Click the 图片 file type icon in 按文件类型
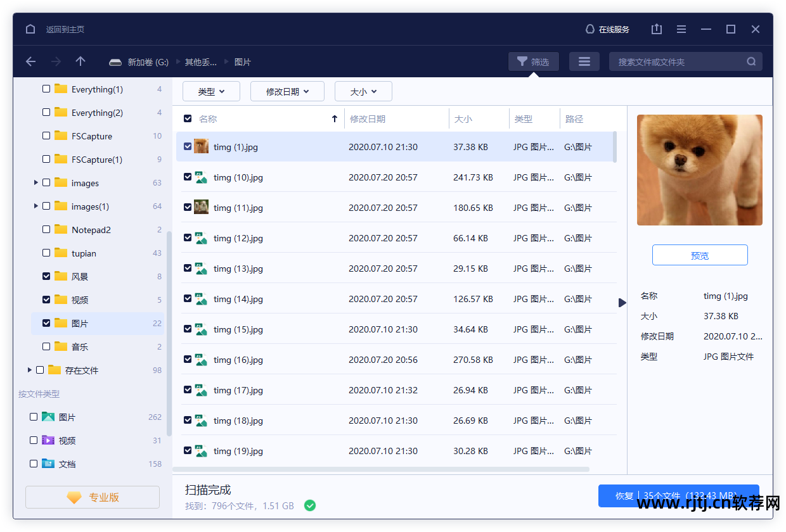 point(48,417)
